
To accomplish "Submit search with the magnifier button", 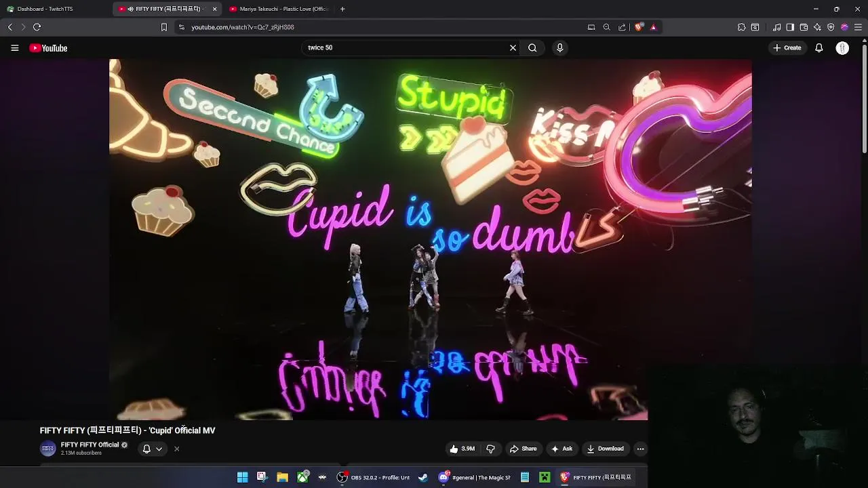I will coord(532,47).
